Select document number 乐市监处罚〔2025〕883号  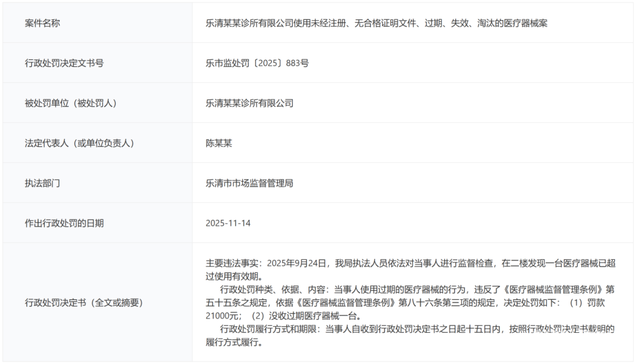pos(257,63)
